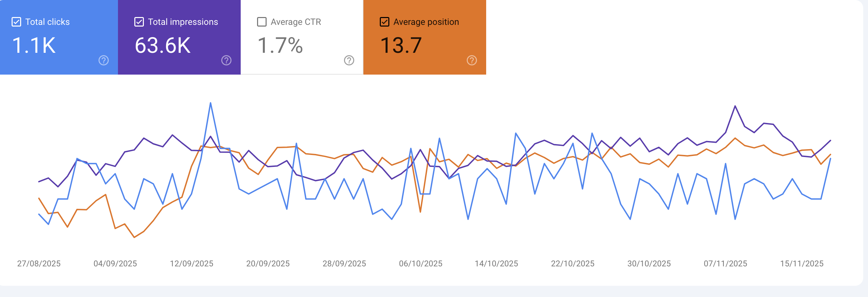The height and width of the screenshot is (297, 868).
Task: Open help tooltip on Total impressions card
Action: click(226, 60)
